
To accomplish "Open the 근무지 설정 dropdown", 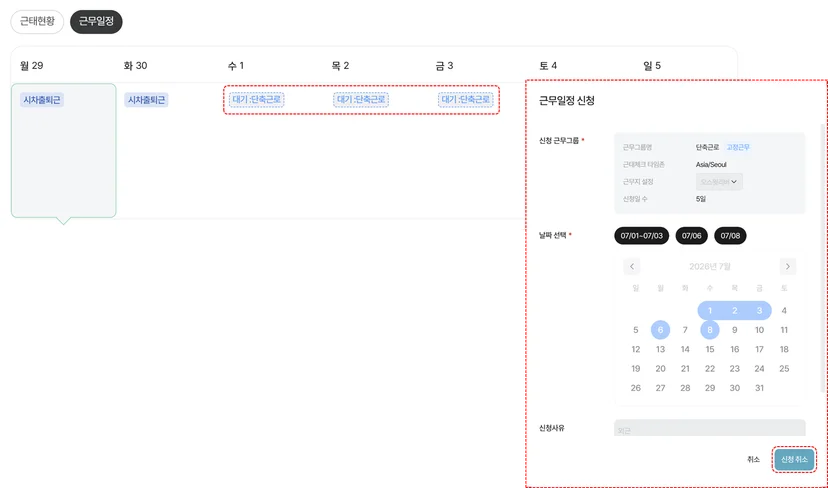I will 719,182.
